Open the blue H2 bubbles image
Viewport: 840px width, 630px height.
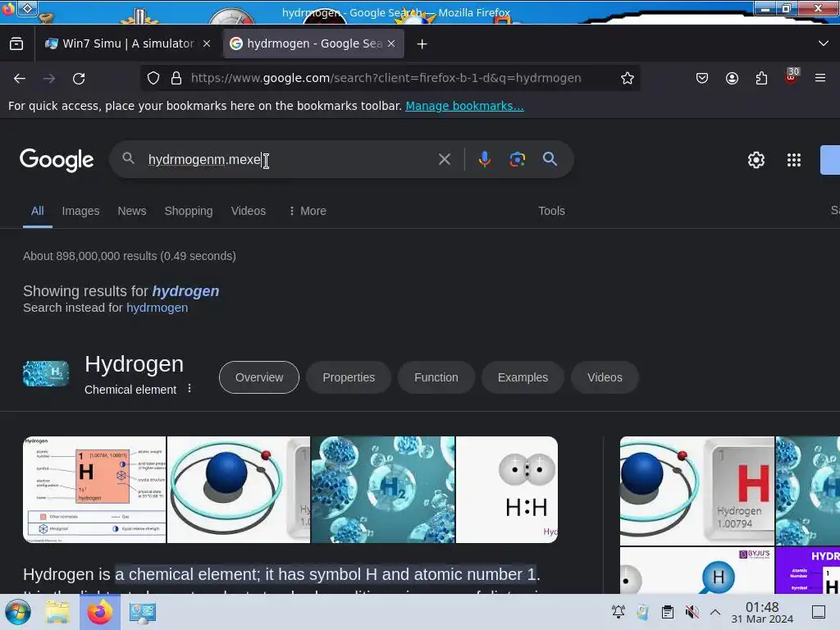383,490
